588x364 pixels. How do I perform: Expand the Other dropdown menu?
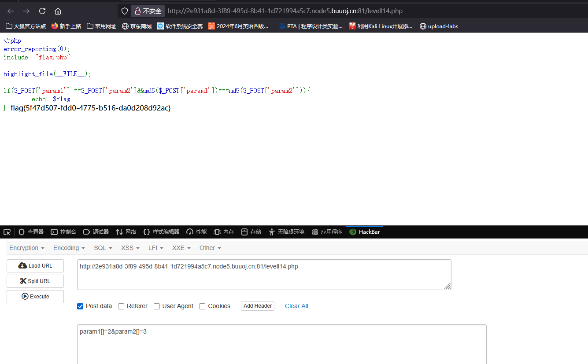(x=210, y=248)
